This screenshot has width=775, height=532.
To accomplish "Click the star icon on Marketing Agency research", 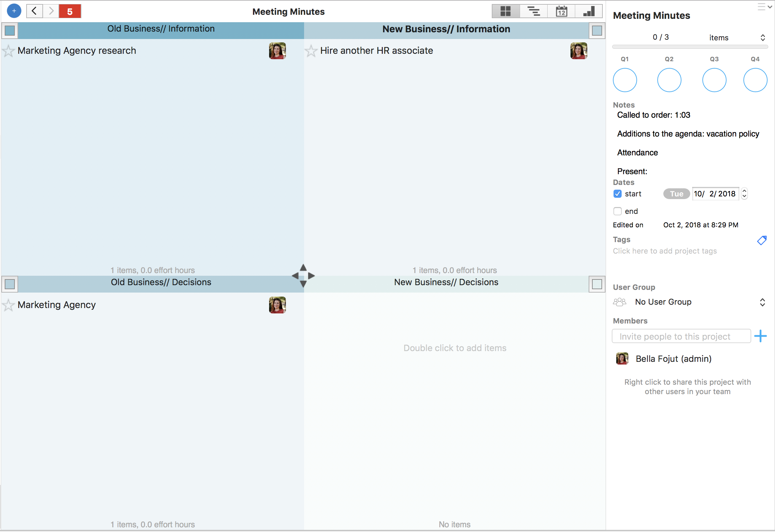I will pyautogui.click(x=9, y=50).
